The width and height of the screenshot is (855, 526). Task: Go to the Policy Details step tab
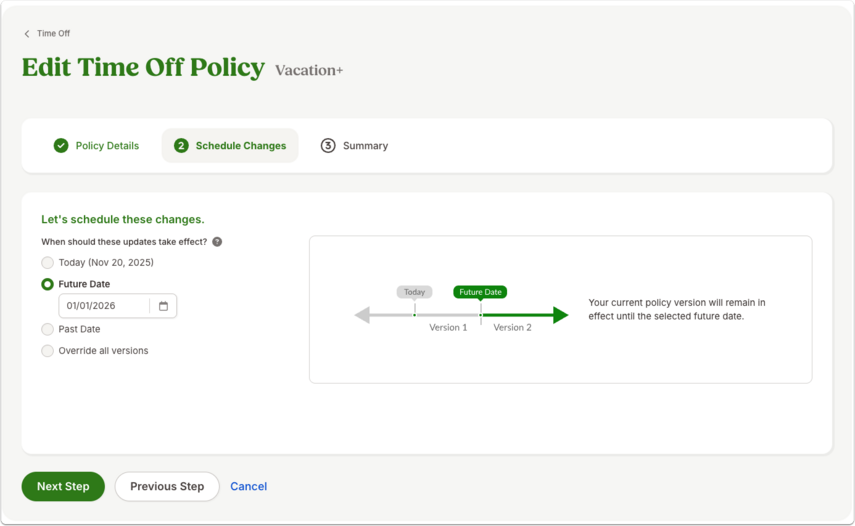[x=96, y=146]
